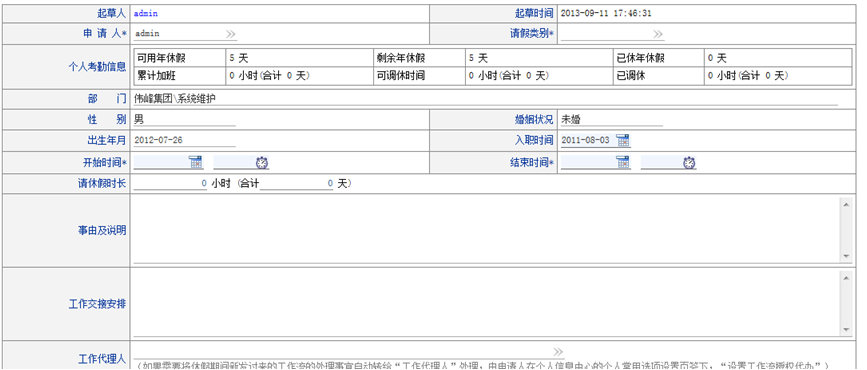Viewport: 867px width, 370px height.
Task: Focus 出生年月 field 2012-07-26
Action: [x=185, y=140]
